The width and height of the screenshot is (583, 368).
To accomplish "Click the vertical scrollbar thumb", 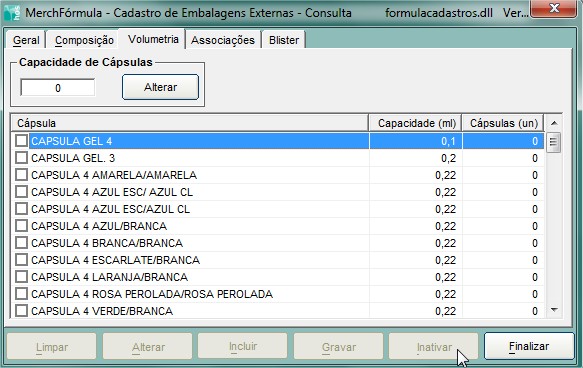I will tap(554, 142).
